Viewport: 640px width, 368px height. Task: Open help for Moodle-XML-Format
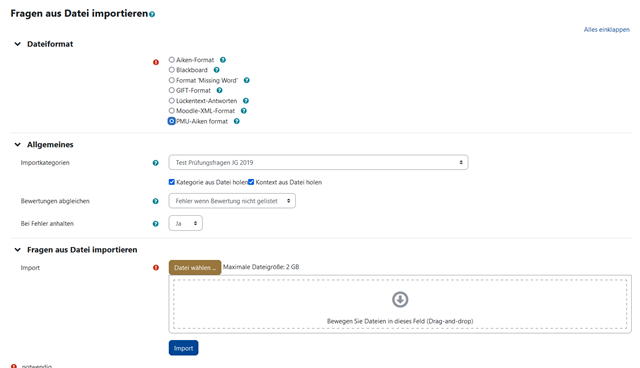pyautogui.click(x=244, y=111)
